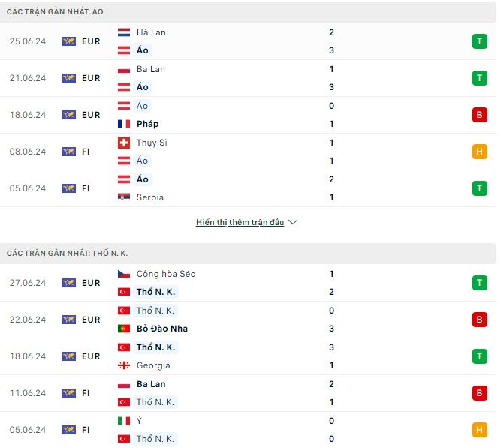Click the FI competition icon on 08.06.24 row
The height and width of the screenshot is (448, 501).
[x=69, y=152]
